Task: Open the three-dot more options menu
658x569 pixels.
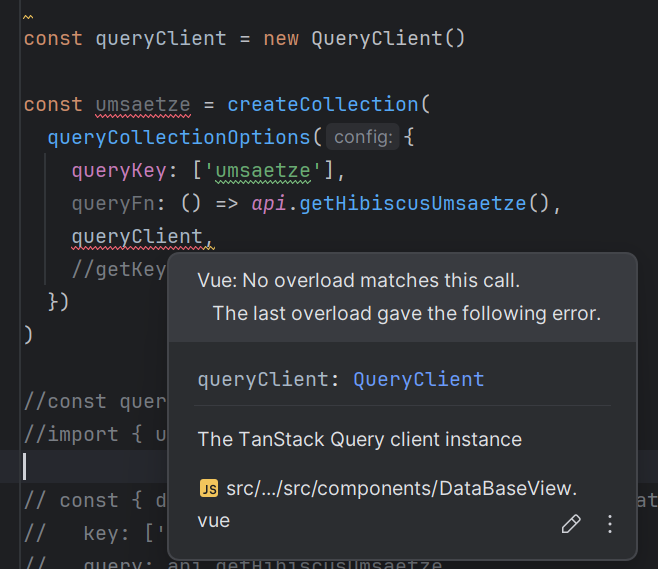Action: [610, 524]
